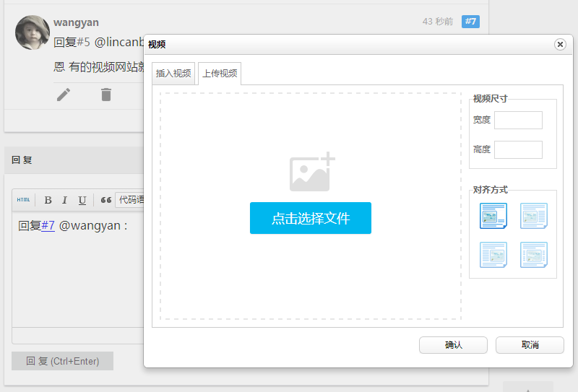578x392 pixels.
Task: Focus the 宽度 width input field
Action: 518,120
